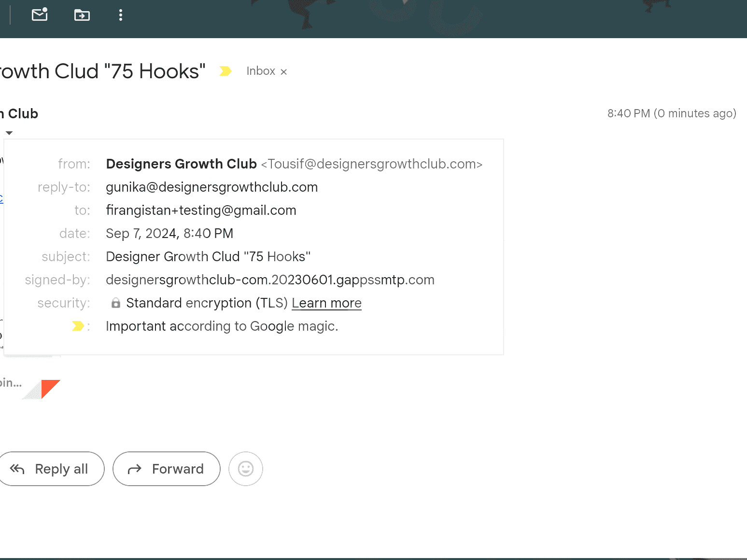Click the details subject Designer Growth Clud "75 Hooks"
The height and width of the screenshot is (560, 747).
(208, 256)
